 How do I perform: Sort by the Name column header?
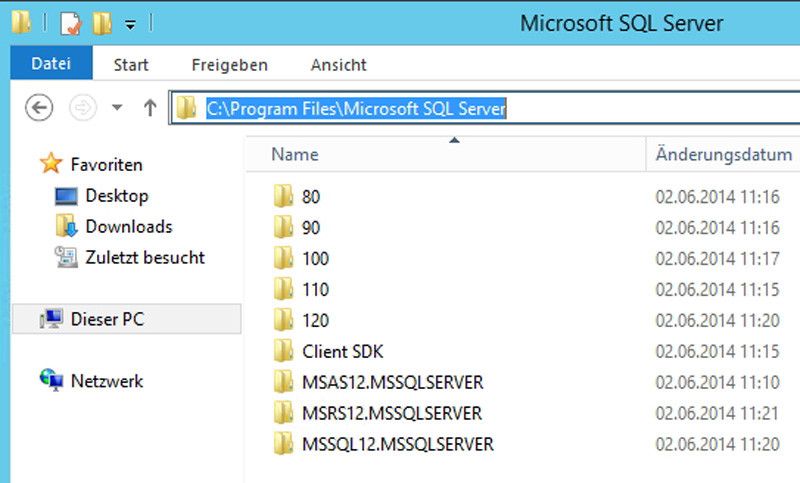[x=295, y=155]
